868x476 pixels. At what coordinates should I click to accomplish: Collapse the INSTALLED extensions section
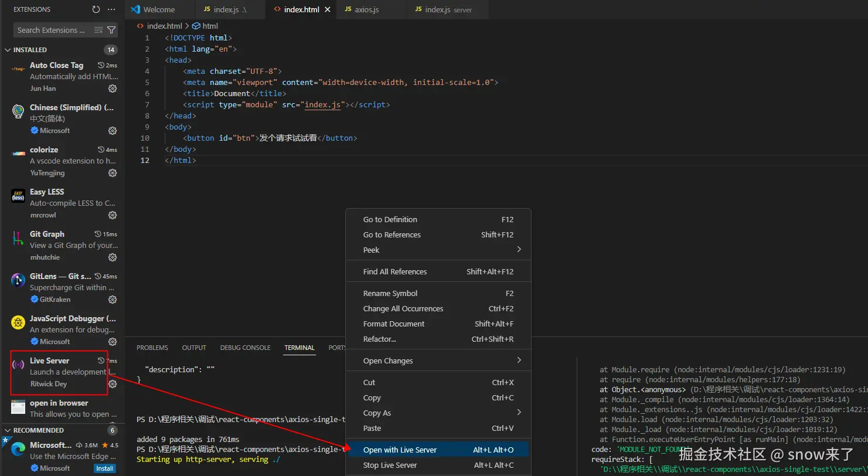[8, 50]
